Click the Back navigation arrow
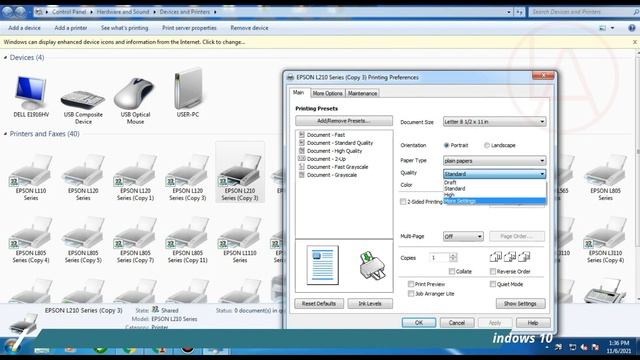 tap(7, 12)
